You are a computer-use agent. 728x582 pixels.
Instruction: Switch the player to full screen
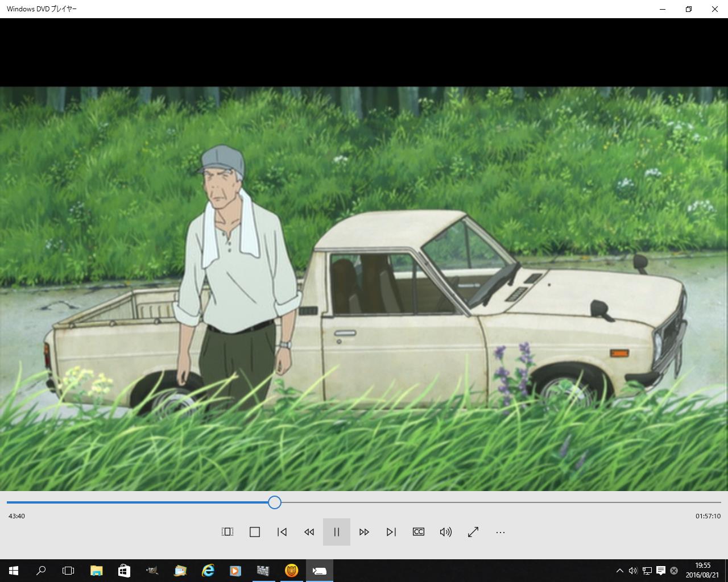click(x=473, y=532)
